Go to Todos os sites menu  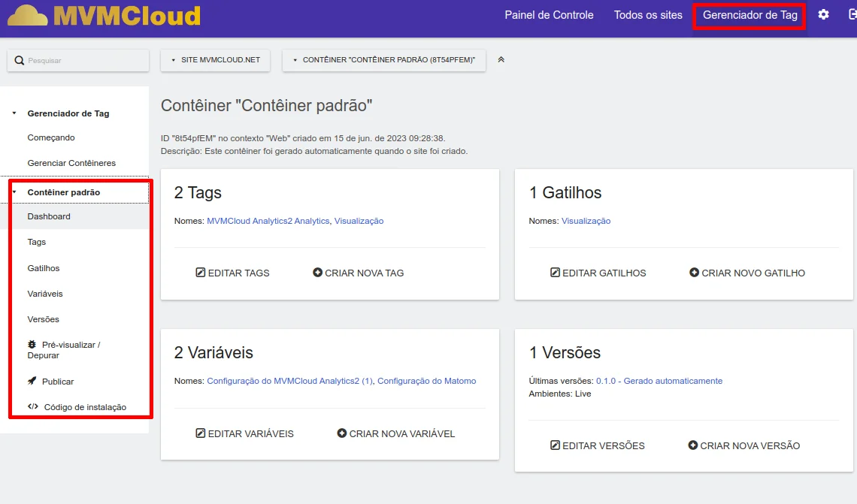tap(648, 15)
